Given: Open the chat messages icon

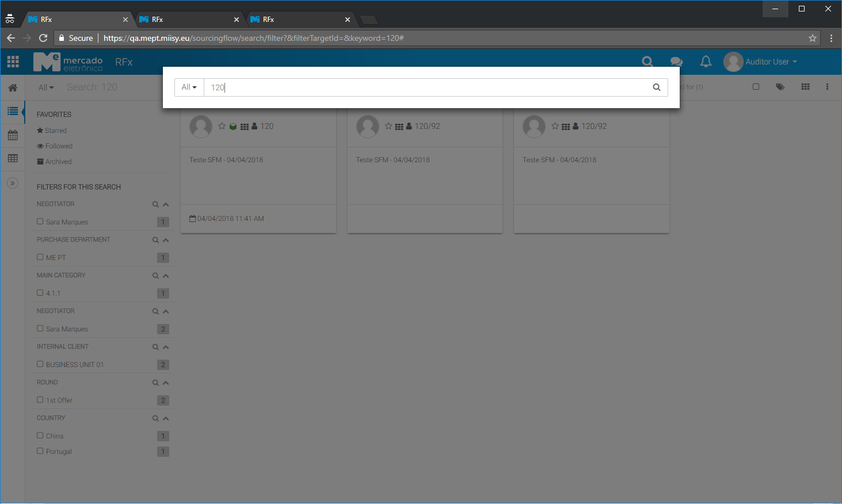Looking at the screenshot, I should coord(676,62).
